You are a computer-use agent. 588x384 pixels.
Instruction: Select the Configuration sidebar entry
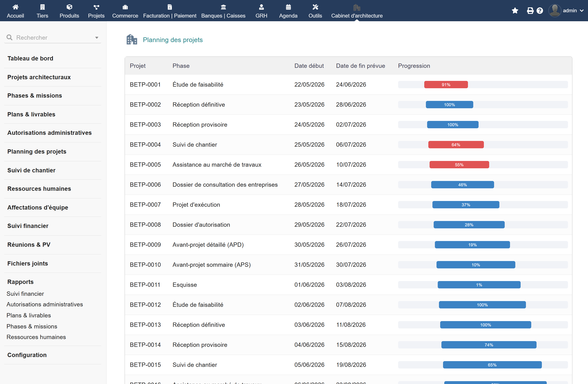[27, 355]
